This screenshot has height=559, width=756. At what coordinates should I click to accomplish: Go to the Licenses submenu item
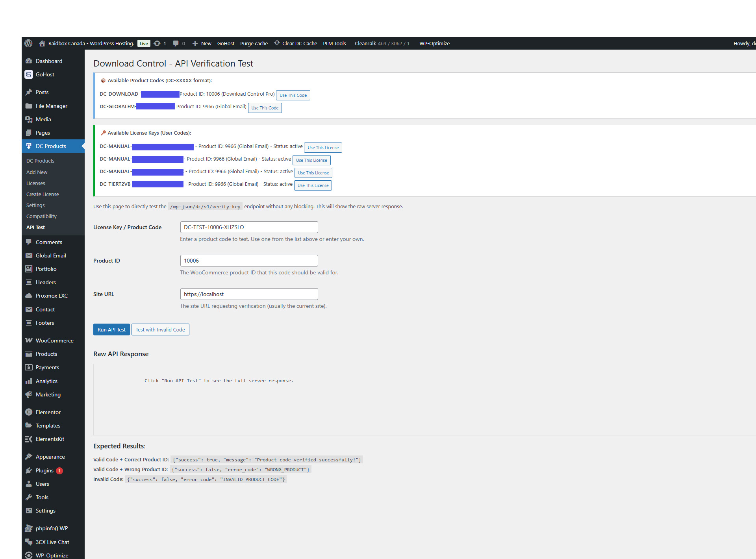pos(35,183)
